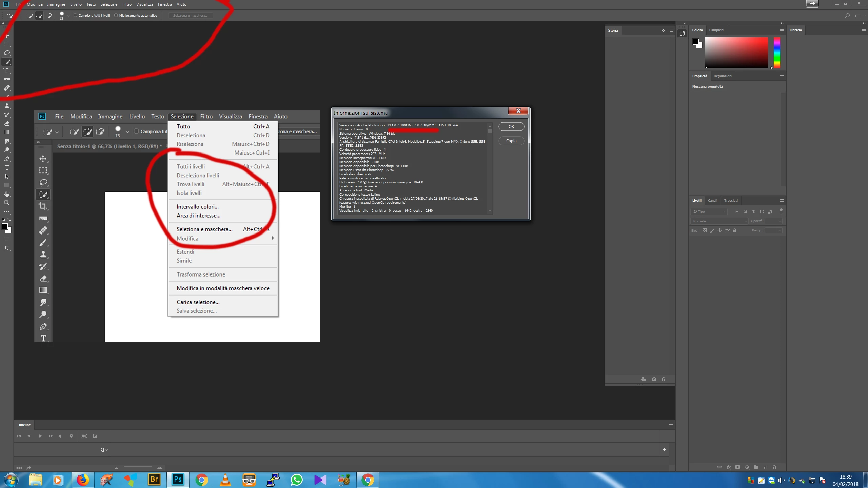Click the rainbow hue slider in Colore panel
Viewport: 868px width, 488px height.
pos(777,53)
